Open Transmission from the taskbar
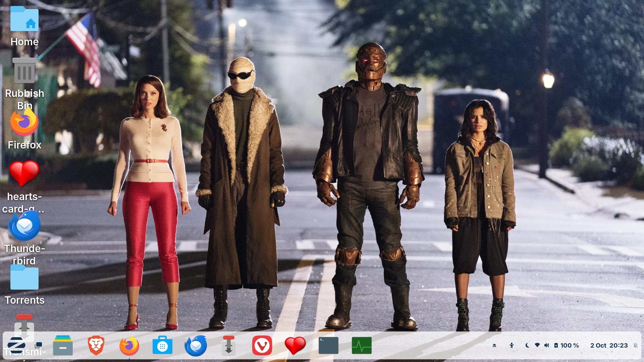644x362 pixels. click(x=229, y=346)
